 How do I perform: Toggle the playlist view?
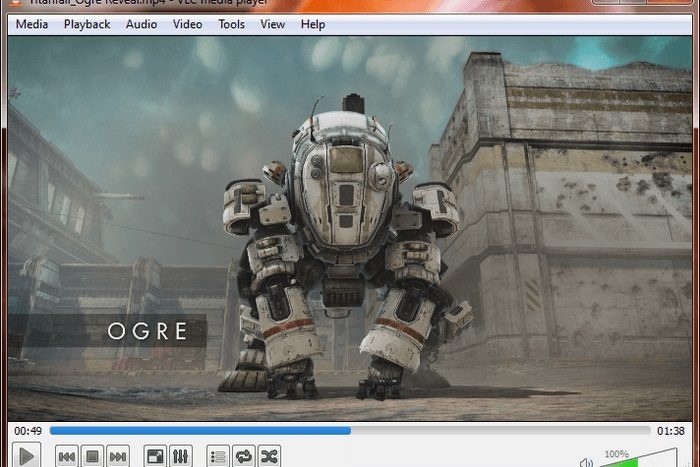tap(218, 456)
